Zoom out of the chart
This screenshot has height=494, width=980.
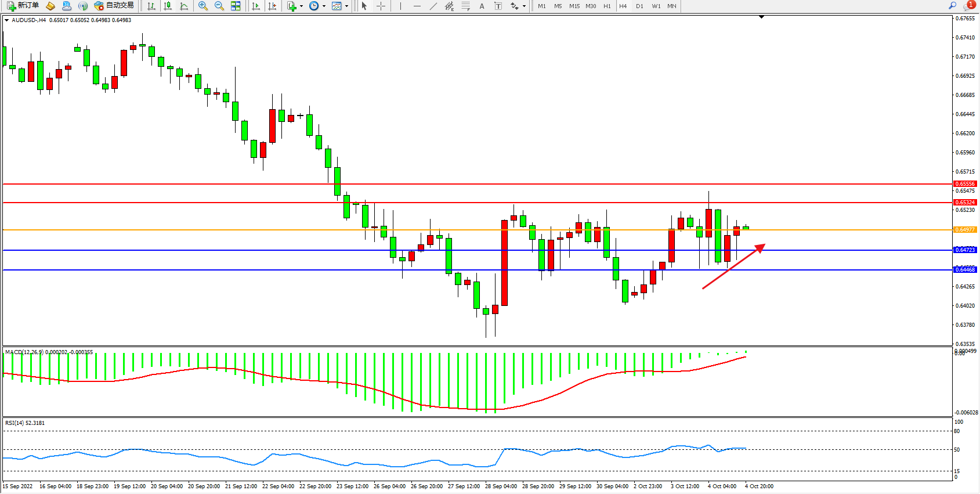(x=219, y=6)
